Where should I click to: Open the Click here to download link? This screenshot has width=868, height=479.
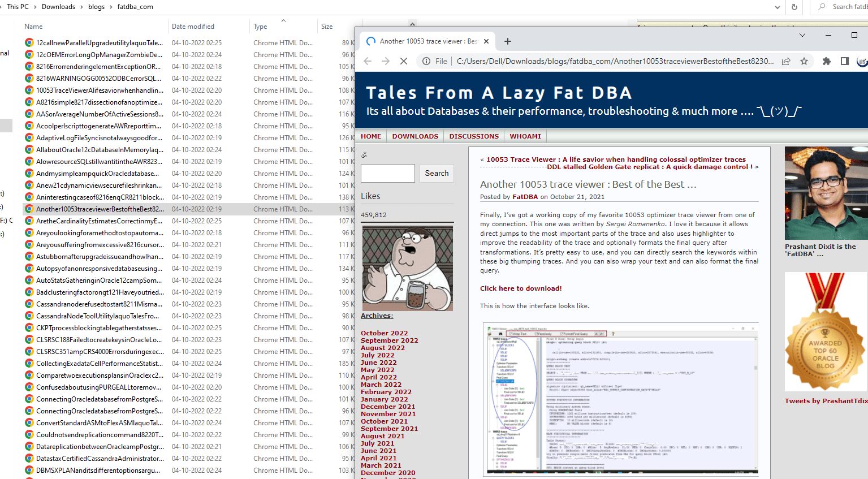(x=521, y=288)
